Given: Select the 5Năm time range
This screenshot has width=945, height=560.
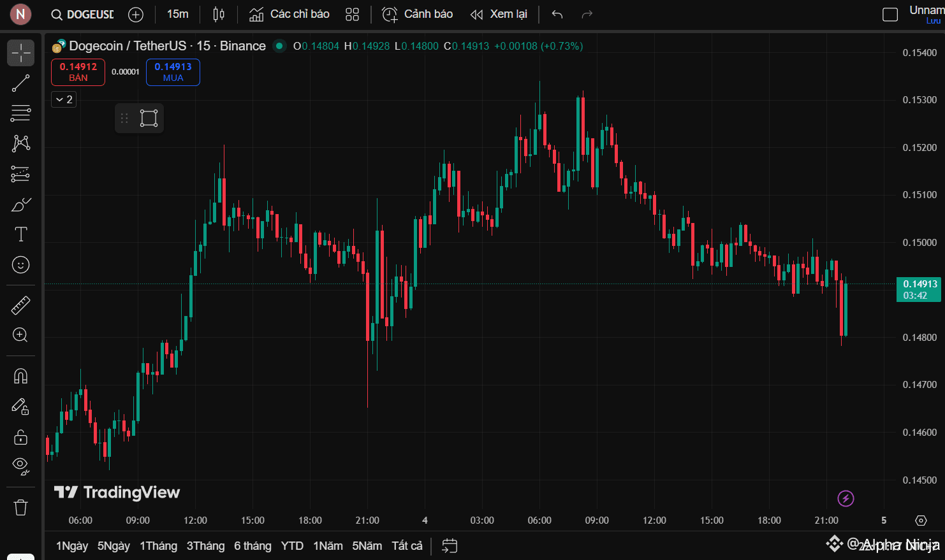Looking at the screenshot, I should [367, 546].
